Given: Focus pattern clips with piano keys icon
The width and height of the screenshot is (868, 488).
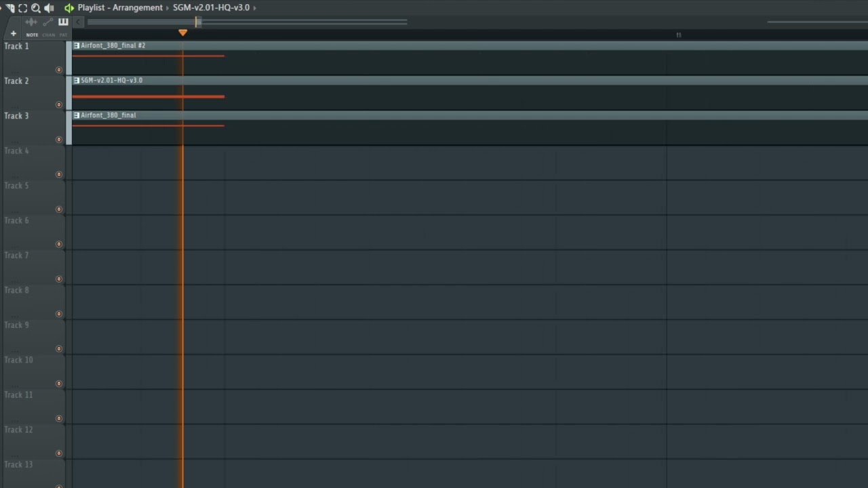Looking at the screenshot, I should click(x=63, y=22).
